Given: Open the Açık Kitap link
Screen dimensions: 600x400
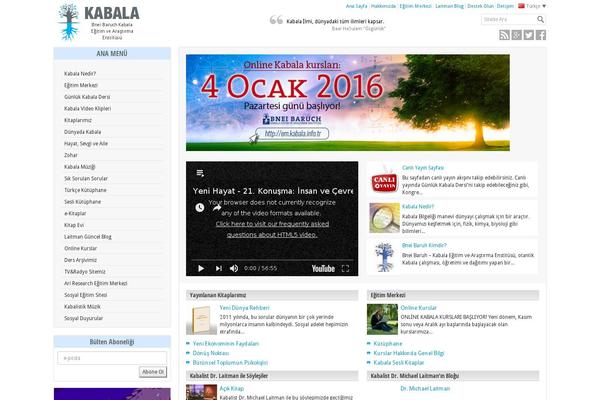Looking at the screenshot, I should click(232, 389).
